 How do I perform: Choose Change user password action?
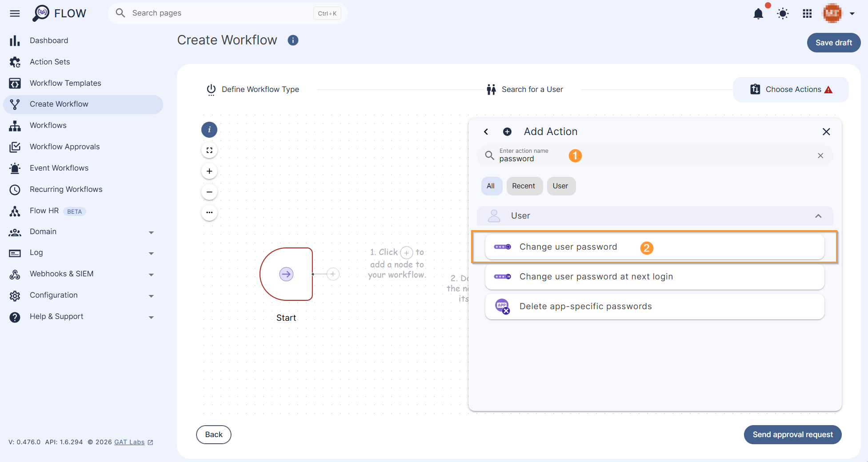click(x=655, y=247)
